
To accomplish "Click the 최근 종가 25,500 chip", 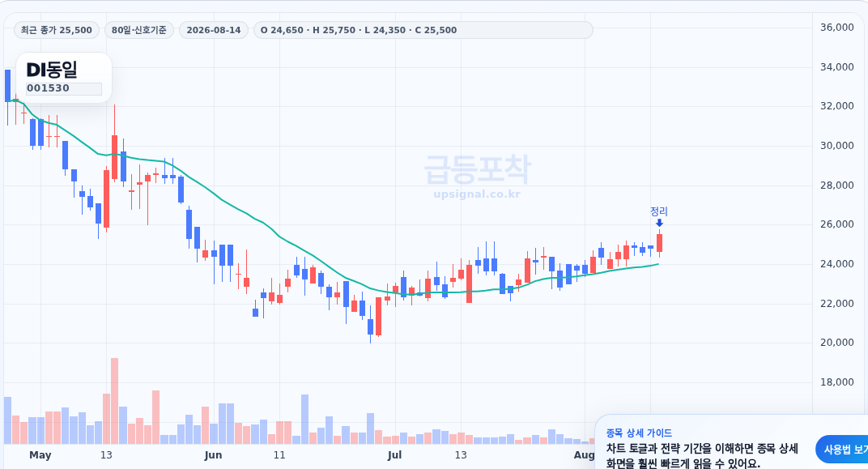I will point(57,30).
